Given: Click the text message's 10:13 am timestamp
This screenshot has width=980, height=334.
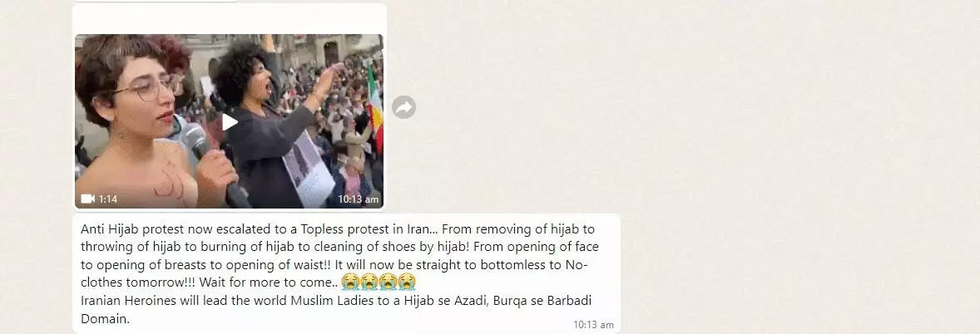Looking at the screenshot, I should tap(593, 325).
